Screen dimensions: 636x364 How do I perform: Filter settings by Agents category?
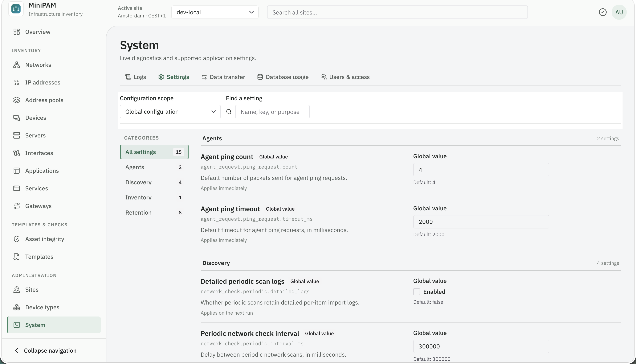pyautogui.click(x=154, y=167)
